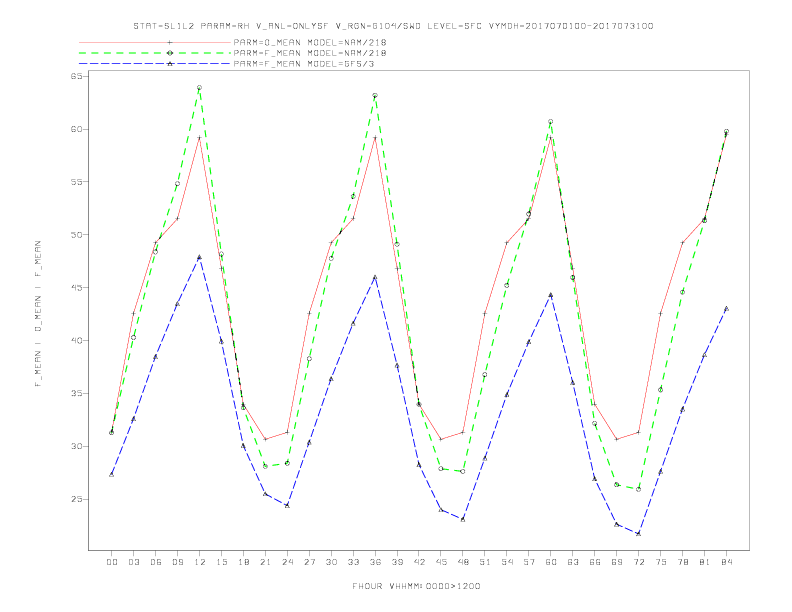This screenshot has height=612, width=792.
Task: Click x-axis tick label 72
Action: tap(638, 562)
